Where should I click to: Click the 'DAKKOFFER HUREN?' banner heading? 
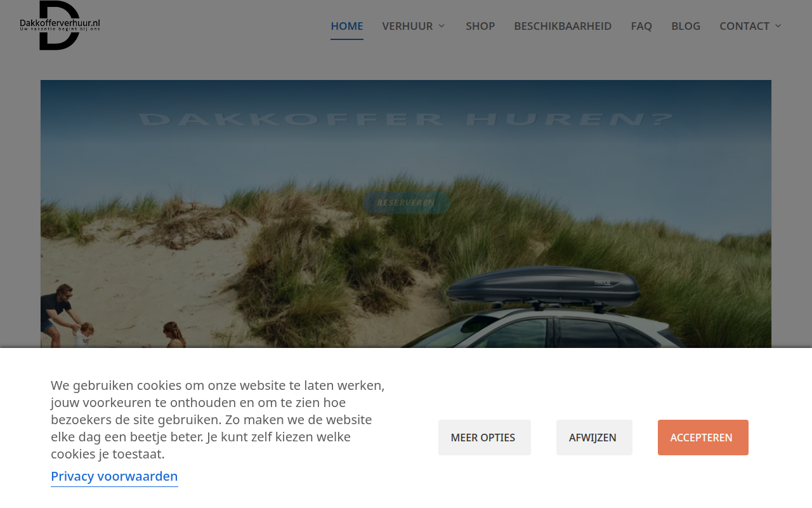406,119
